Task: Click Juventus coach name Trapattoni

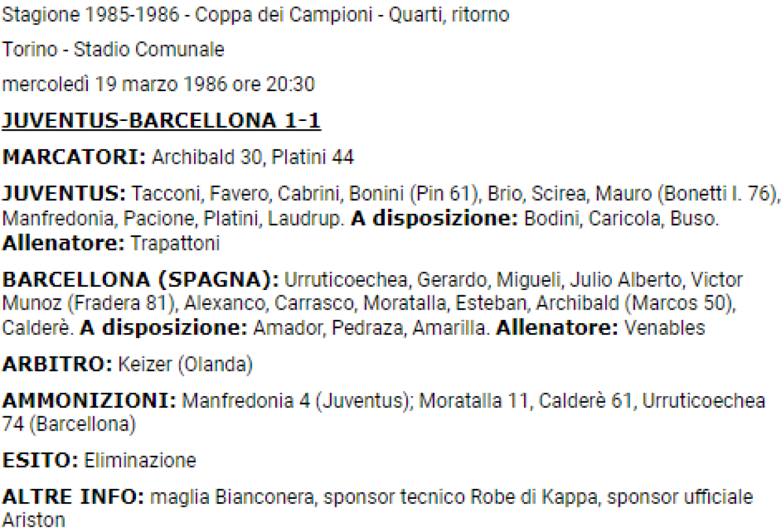Action: click(x=175, y=244)
